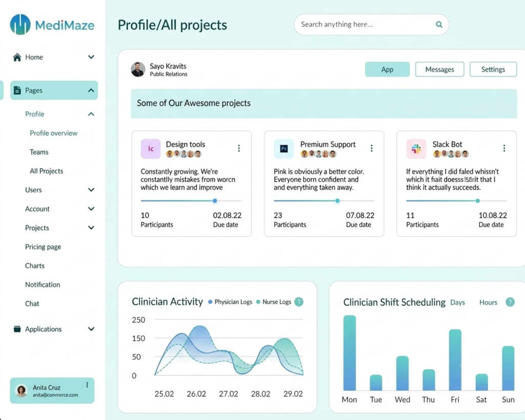This screenshot has height=420, width=525.
Task: Switch shift scheduling to Hours view
Action: point(488,302)
